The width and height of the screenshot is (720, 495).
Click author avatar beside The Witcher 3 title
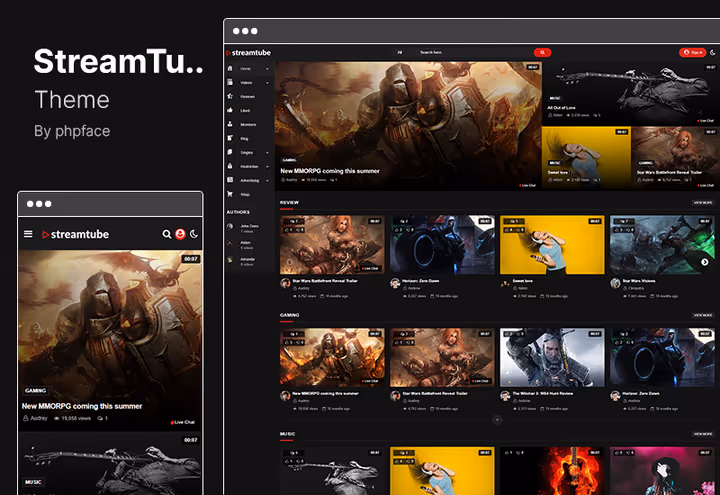tap(505, 395)
